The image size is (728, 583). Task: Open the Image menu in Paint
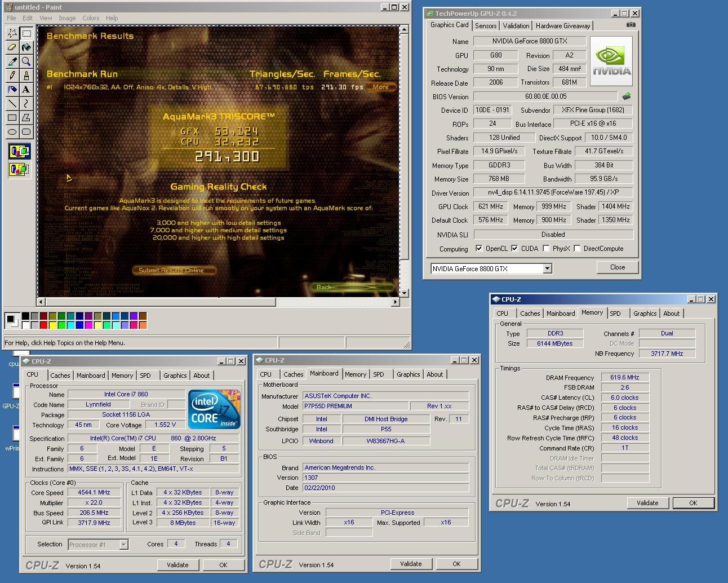coord(67,18)
